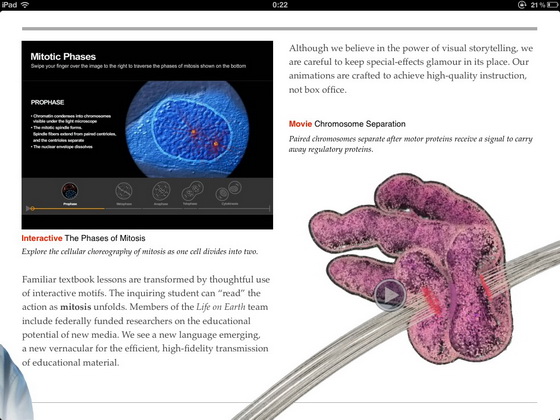Select the Cytokinesis phase icon

click(229, 191)
